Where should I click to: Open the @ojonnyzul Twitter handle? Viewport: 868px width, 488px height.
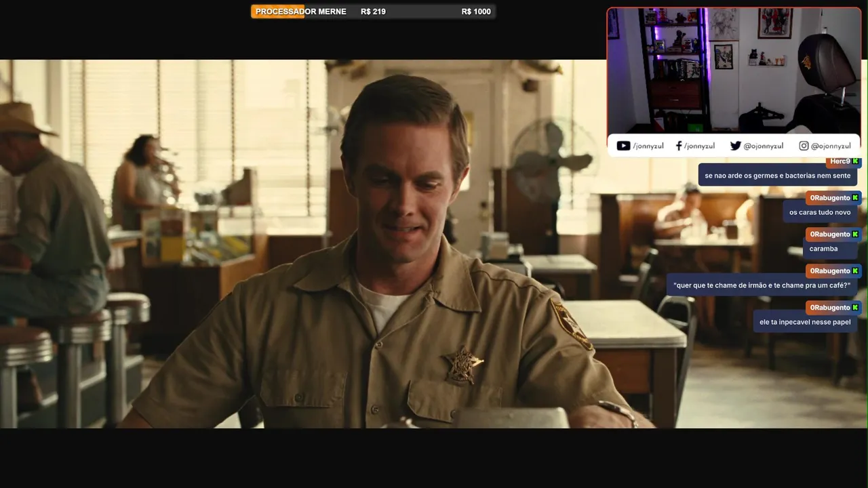pos(764,146)
